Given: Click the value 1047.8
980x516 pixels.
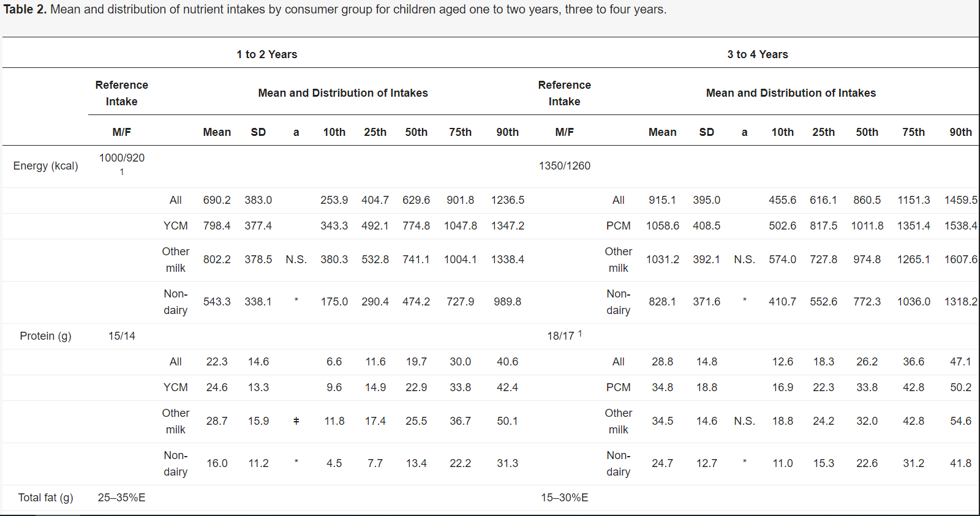Looking at the screenshot, I should pos(461,226).
